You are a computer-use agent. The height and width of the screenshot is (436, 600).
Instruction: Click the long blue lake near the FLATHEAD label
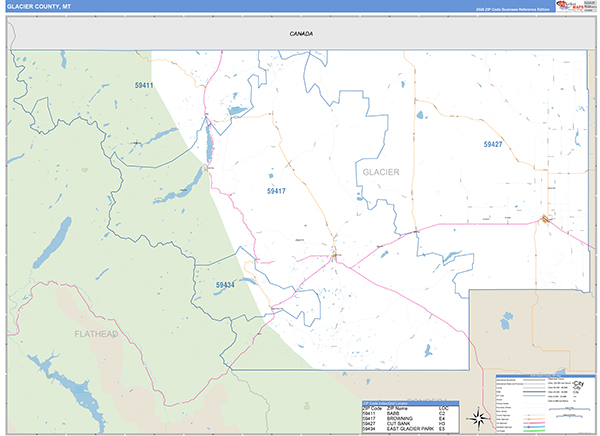click(x=52, y=243)
